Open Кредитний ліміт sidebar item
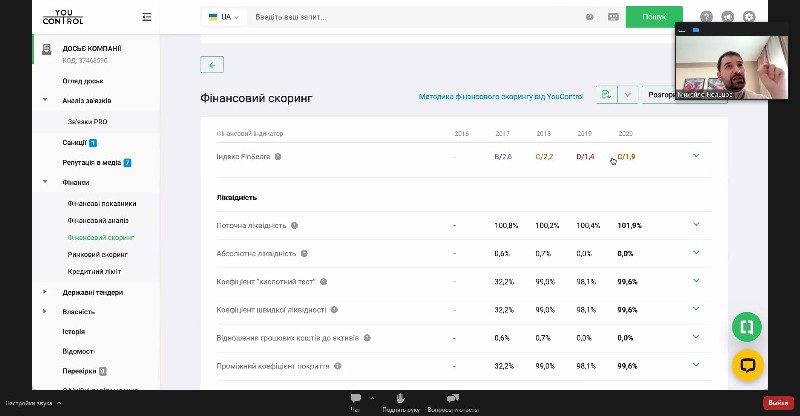 tap(97, 272)
